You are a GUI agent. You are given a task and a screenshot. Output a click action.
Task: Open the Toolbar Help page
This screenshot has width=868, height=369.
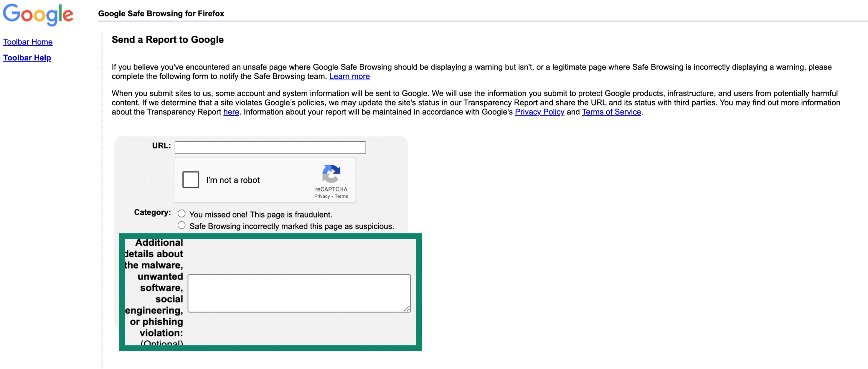[27, 58]
